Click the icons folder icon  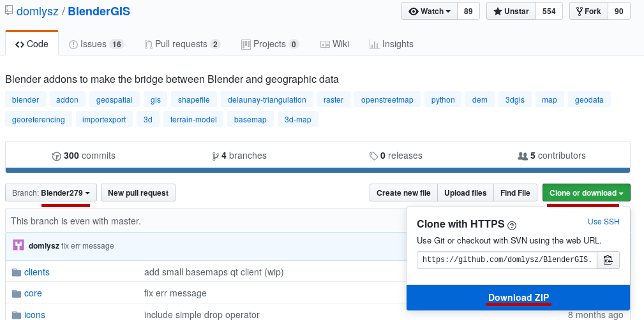pyautogui.click(x=17, y=315)
